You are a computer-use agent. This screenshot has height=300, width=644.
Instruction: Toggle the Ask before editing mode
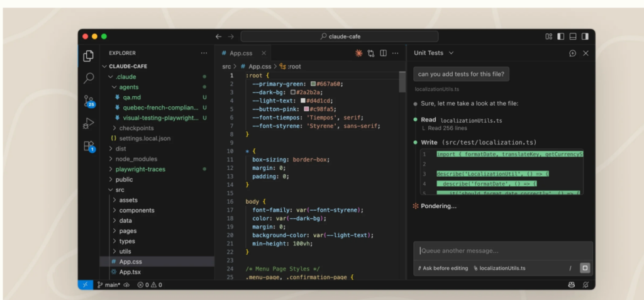[443, 268]
